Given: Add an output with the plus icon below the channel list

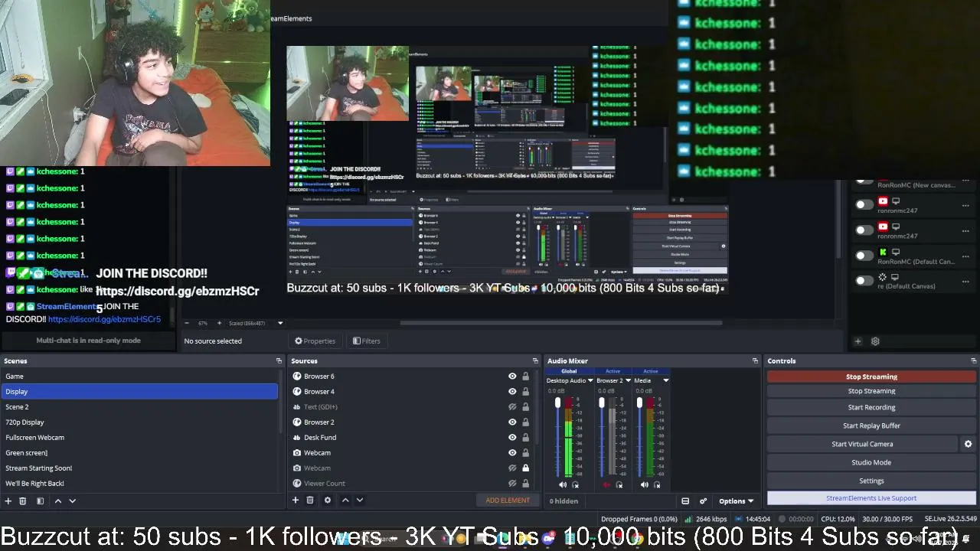Looking at the screenshot, I should click(x=857, y=341).
